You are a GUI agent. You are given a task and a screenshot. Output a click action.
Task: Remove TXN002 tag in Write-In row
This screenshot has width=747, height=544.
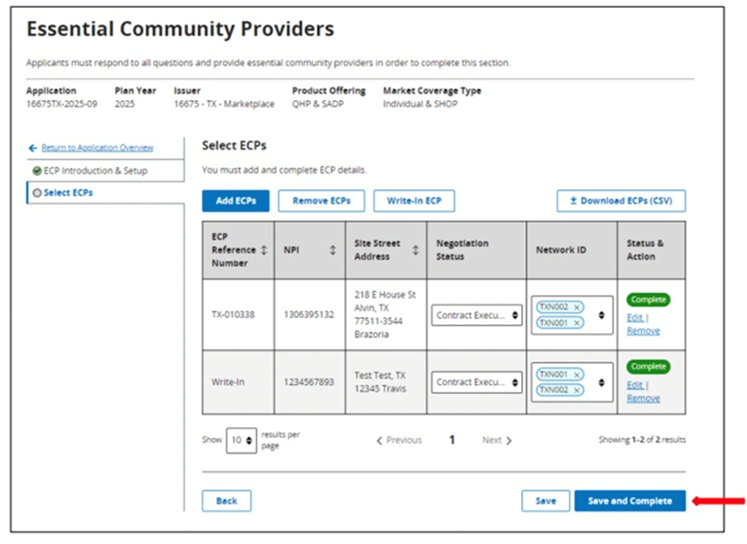(577, 390)
